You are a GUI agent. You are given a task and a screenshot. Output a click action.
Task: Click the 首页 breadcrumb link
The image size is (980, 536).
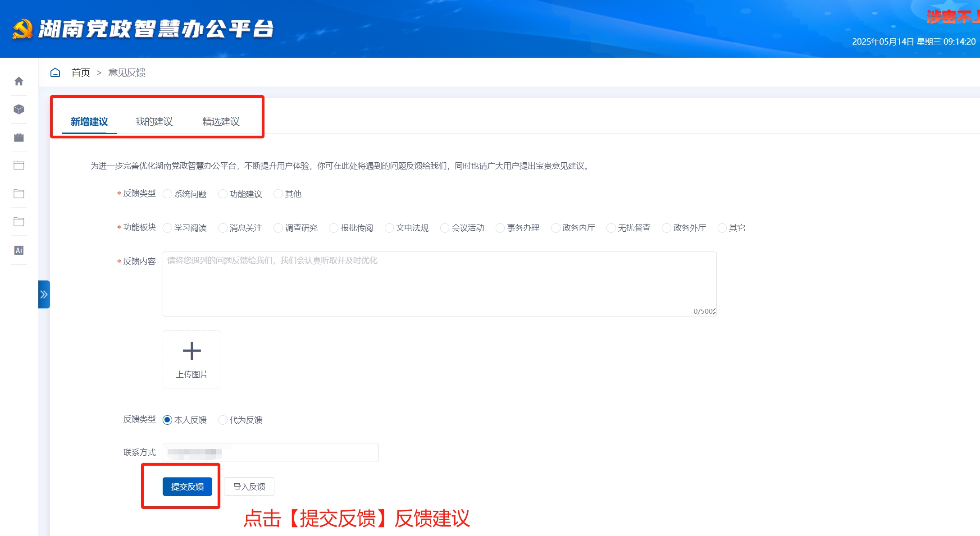pos(81,73)
